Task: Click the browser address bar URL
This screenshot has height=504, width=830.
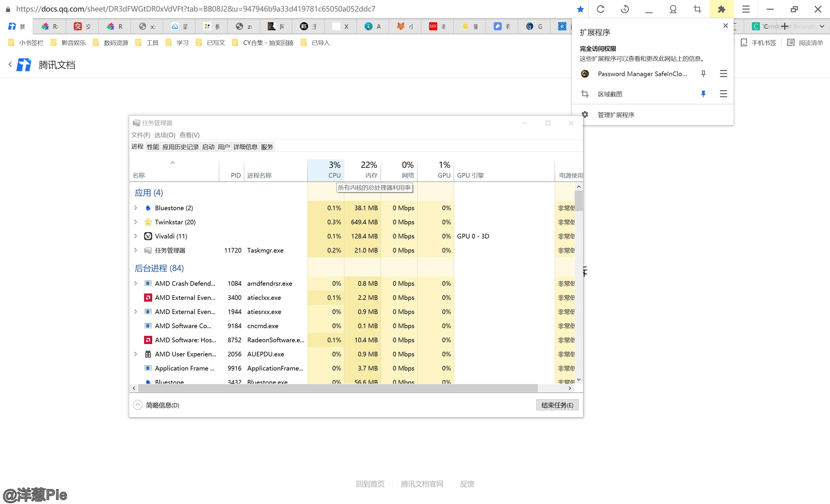Action: (195, 9)
